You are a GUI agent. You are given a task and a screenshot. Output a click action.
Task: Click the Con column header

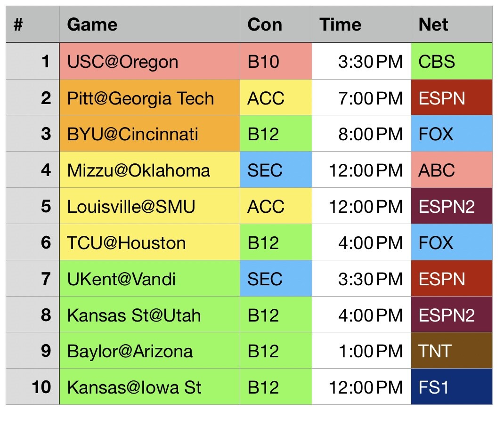click(276, 24)
